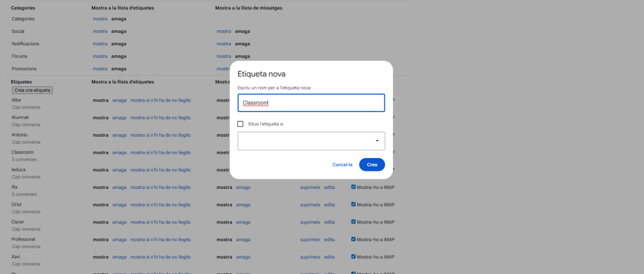Toggle 'Mostra-ho a IMAP' for Oscar
The width and height of the screenshot is (644, 274).
[353, 222]
